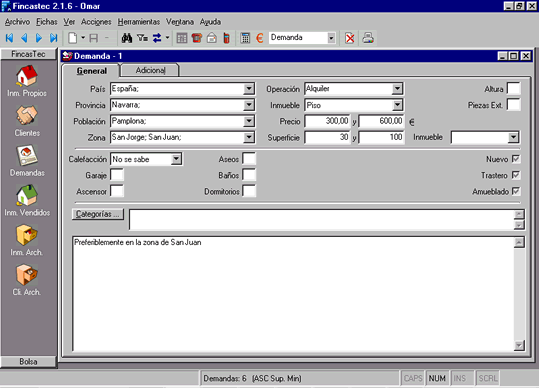Expand the Piso Inmueble dropdown

tap(397, 105)
